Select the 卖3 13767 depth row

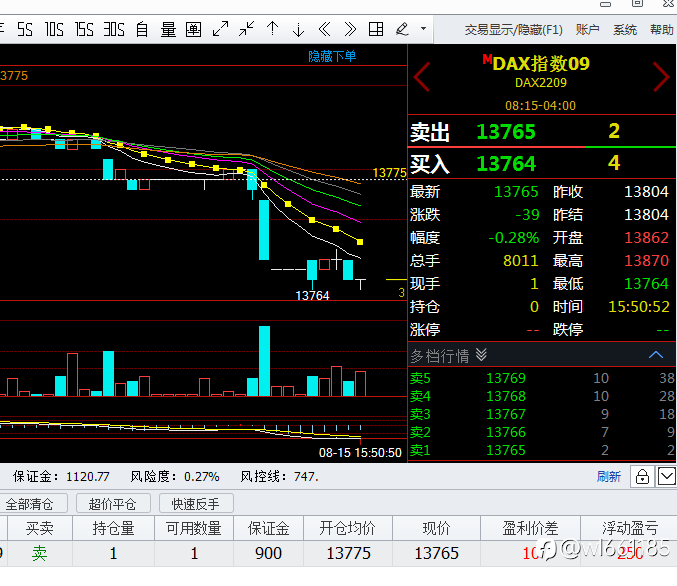pyautogui.click(x=542, y=414)
